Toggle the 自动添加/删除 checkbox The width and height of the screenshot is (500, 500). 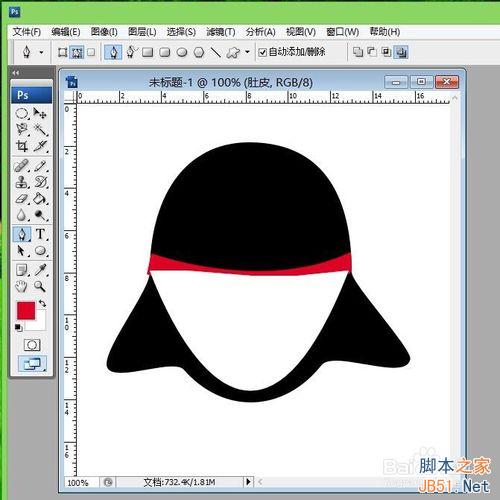coord(263,52)
